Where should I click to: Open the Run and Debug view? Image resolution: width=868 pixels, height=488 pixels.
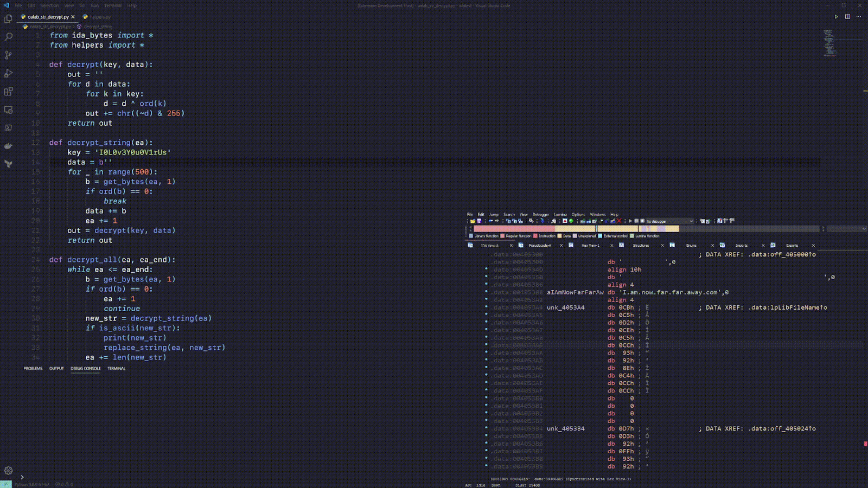pyautogui.click(x=8, y=73)
